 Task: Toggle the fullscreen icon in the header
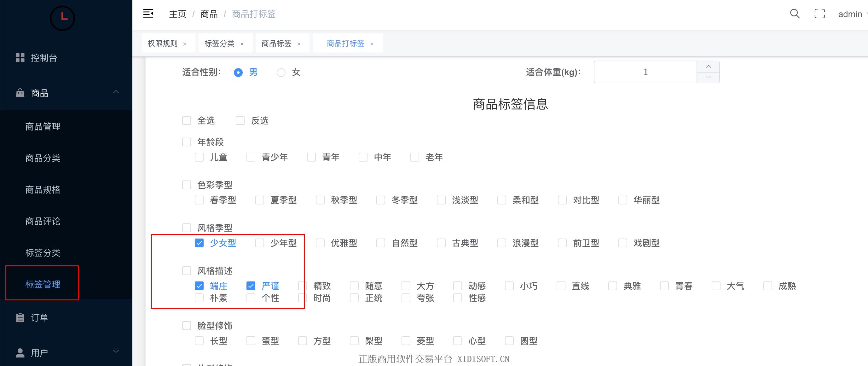pyautogui.click(x=819, y=14)
